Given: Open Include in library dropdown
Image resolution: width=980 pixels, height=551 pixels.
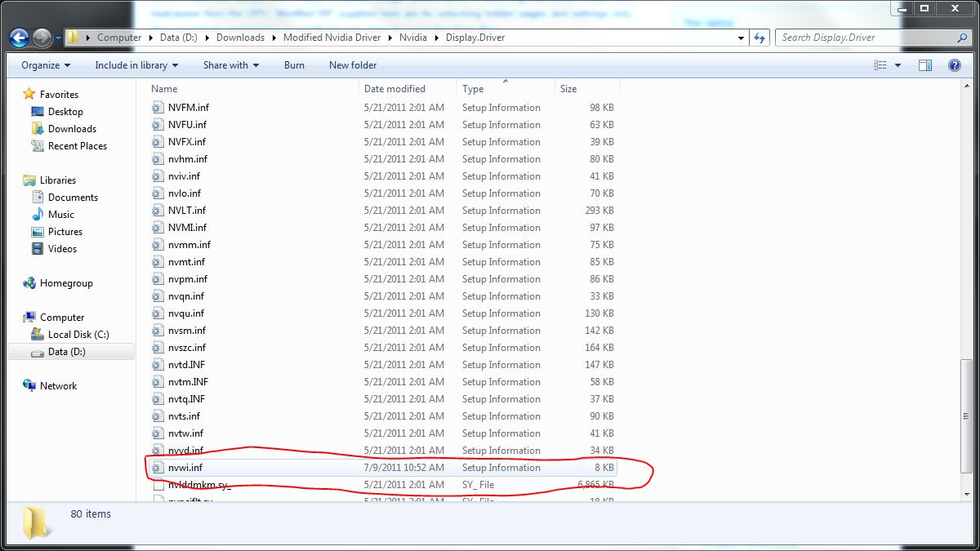Looking at the screenshot, I should click(x=136, y=65).
